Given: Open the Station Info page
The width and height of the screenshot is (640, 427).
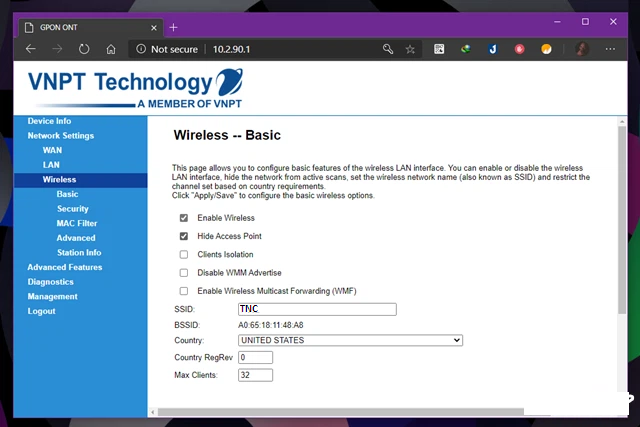Looking at the screenshot, I should click(79, 253).
